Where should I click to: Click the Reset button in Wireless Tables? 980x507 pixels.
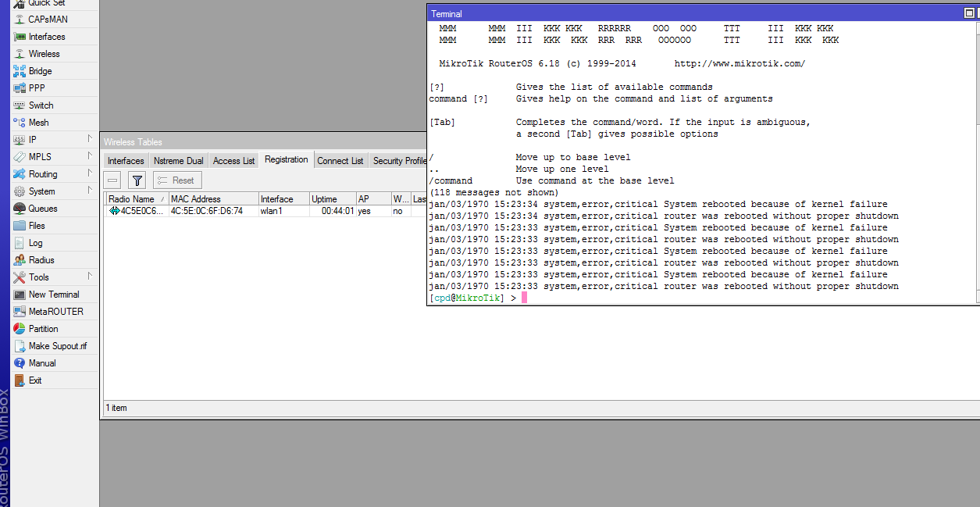coord(177,180)
